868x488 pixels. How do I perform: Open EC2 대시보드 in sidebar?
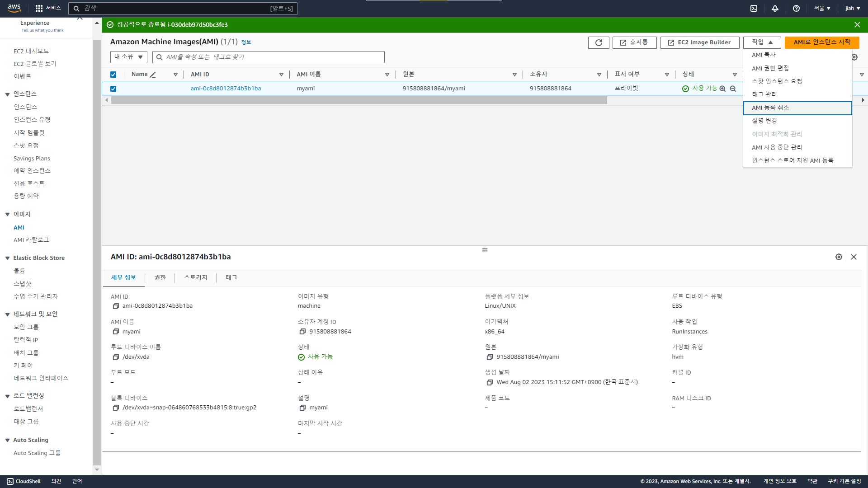click(x=31, y=52)
